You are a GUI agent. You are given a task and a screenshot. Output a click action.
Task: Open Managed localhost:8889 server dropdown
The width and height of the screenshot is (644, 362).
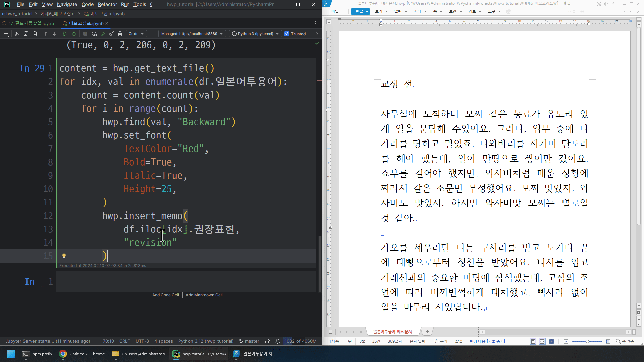click(192, 34)
